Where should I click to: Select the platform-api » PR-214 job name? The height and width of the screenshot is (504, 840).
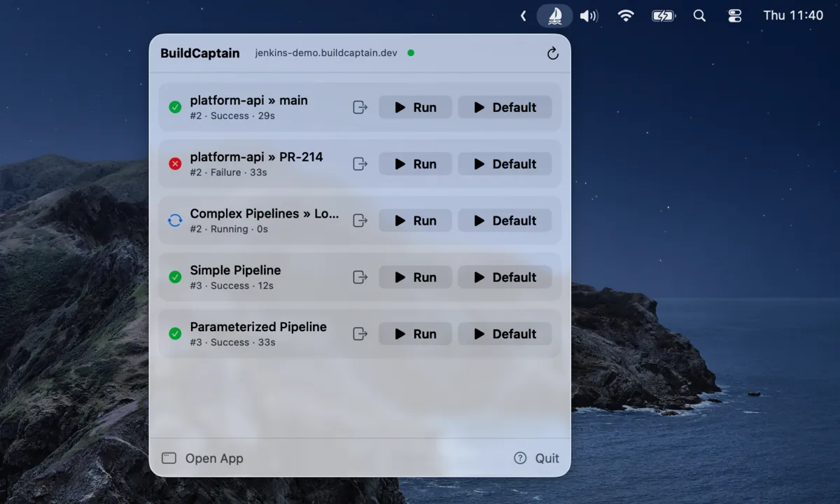click(x=257, y=157)
